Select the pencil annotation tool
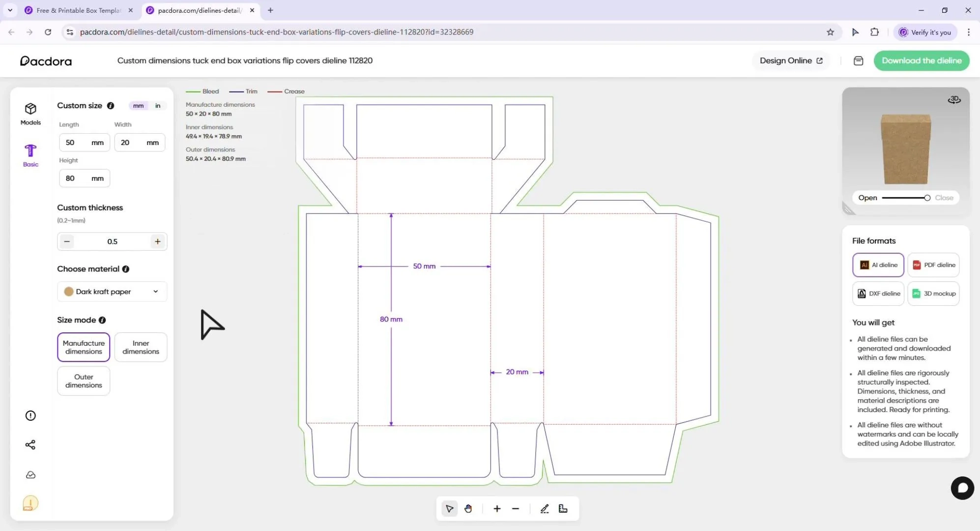Image resolution: width=980 pixels, height=531 pixels. pos(545,509)
